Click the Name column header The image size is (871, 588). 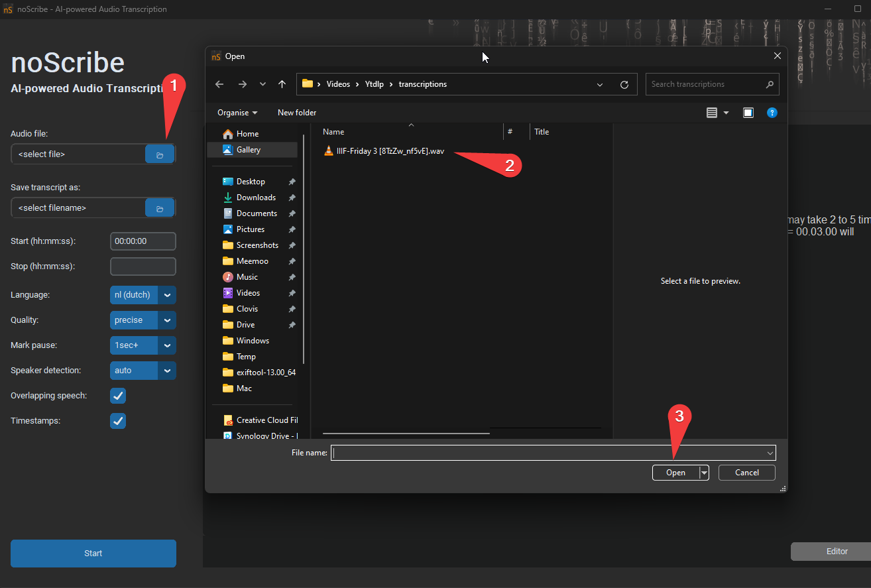tap(333, 132)
